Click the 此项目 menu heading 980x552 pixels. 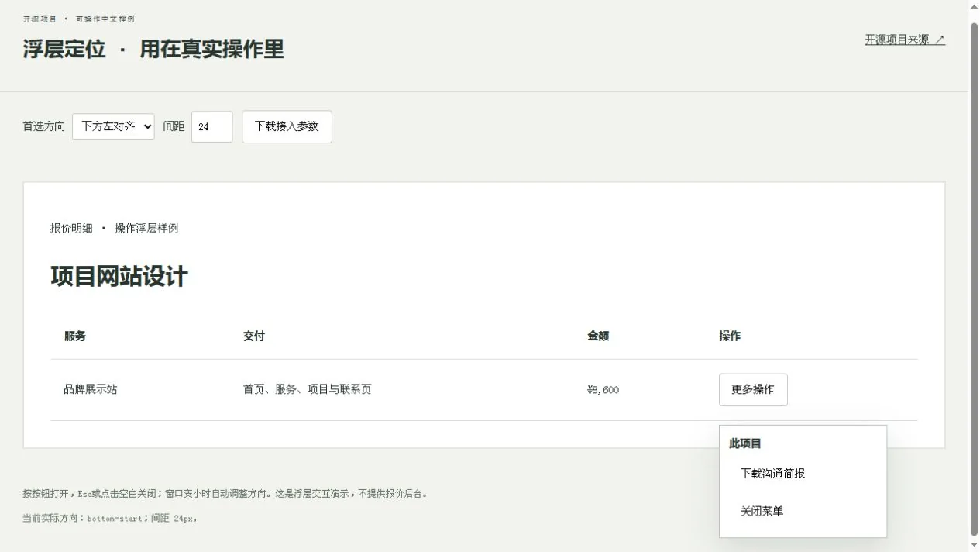[x=745, y=443]
